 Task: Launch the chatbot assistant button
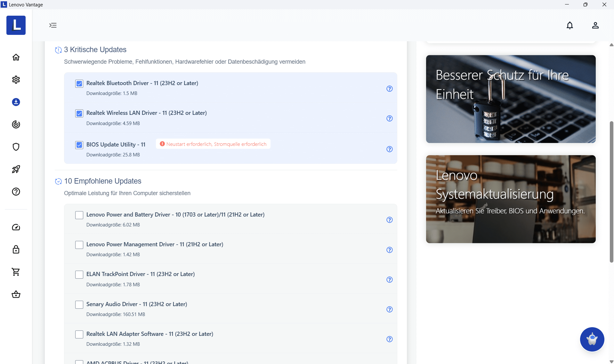[592, 339]
